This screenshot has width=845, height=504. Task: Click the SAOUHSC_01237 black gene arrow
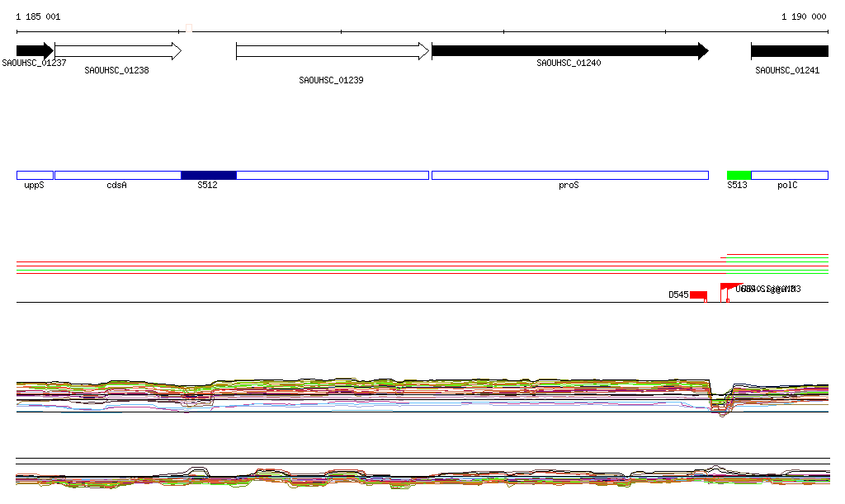[34, 51]
